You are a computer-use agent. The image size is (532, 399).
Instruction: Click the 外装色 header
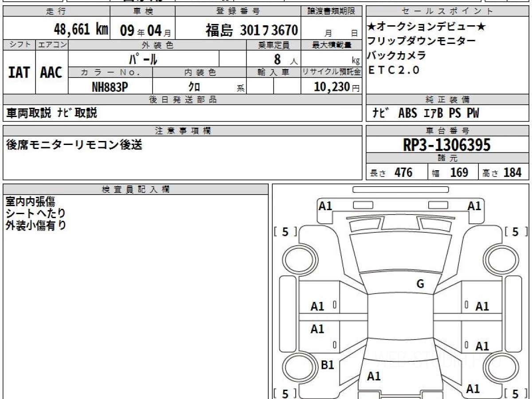tap(157, 45)
